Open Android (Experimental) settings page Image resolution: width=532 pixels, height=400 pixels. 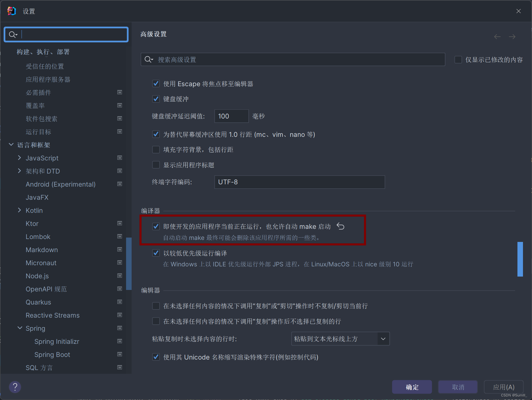pos(61,184)
